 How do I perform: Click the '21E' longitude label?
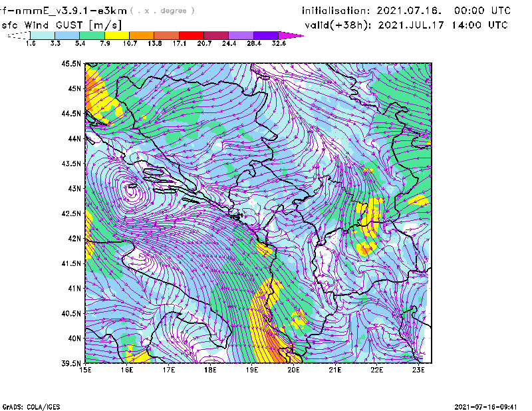[x=335, y=370]
